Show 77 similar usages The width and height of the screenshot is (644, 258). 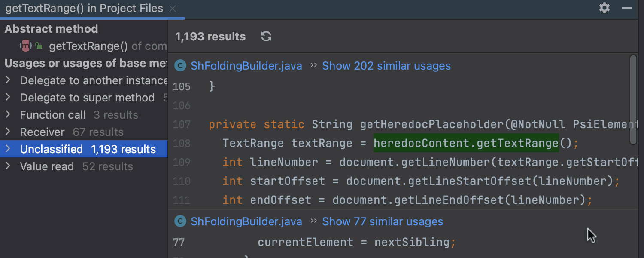(x=382, y=221)
